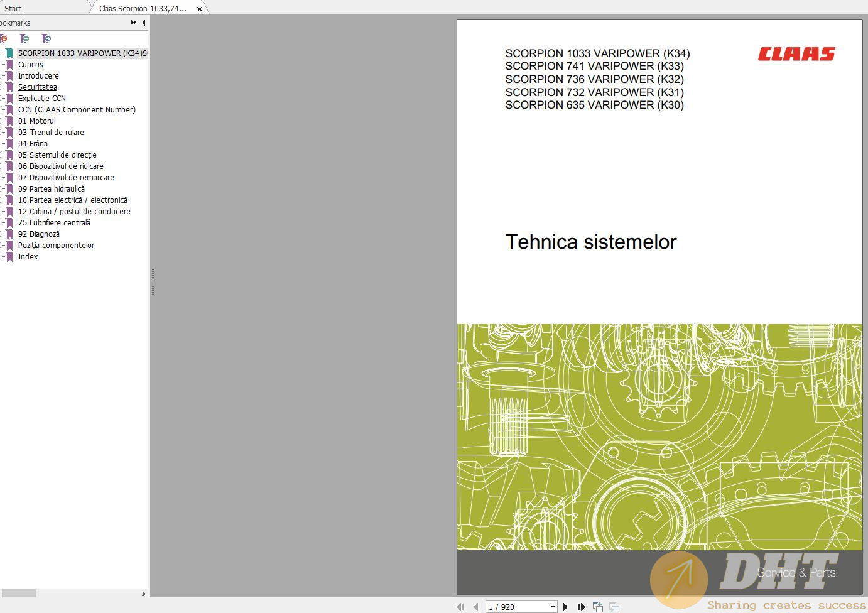This screenshot has width=868, height=613.
Task: Click the SCORPION 741 VARIPOWER (K33) line
Action: [594, 66]
